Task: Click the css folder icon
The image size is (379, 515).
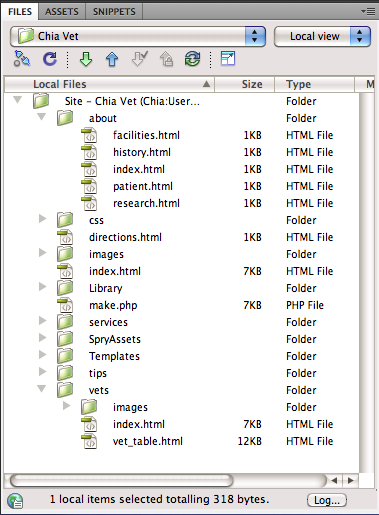Action: click(65, 220)
